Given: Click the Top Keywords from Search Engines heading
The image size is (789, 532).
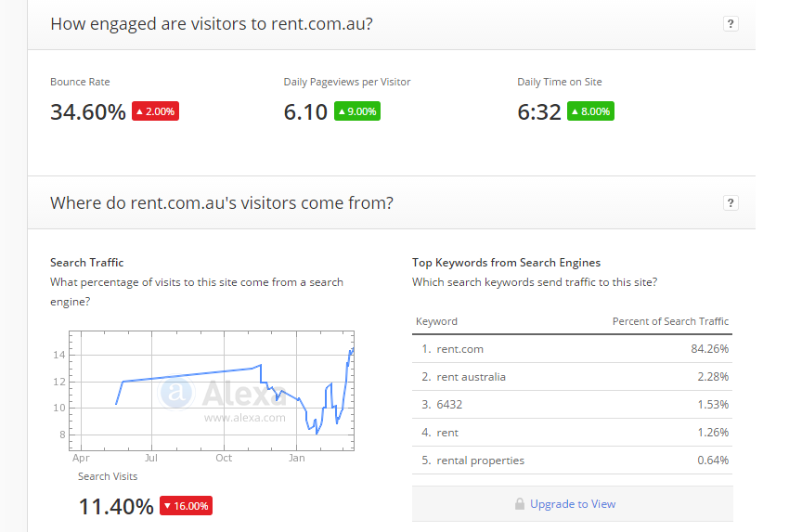Looking at the screenshot, I should point(506,262).
